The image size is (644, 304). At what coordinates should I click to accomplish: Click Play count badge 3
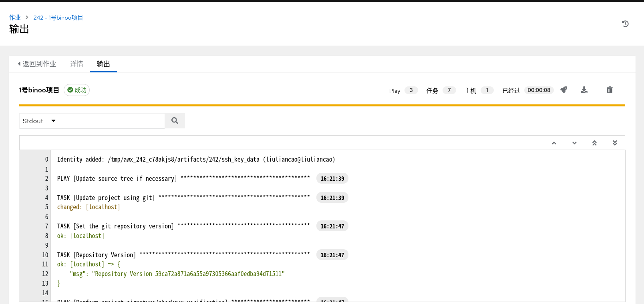(x=411, y=90)
